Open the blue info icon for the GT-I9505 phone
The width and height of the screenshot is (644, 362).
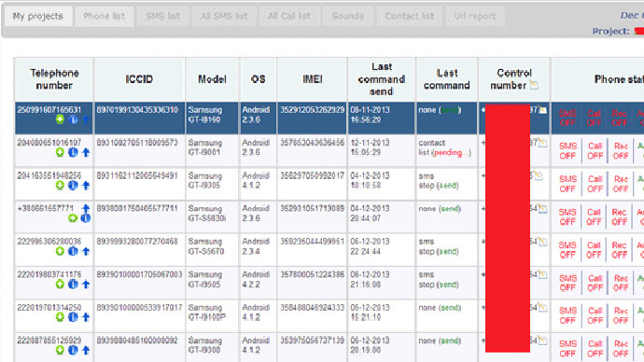click(x=73, y=284)
